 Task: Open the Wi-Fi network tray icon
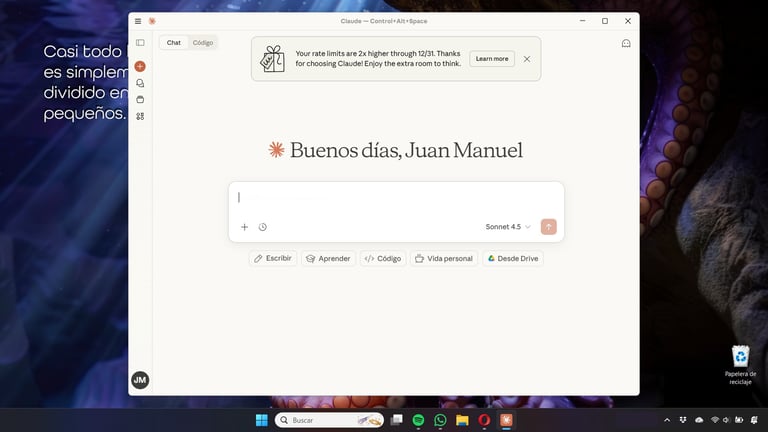[715, 420]
